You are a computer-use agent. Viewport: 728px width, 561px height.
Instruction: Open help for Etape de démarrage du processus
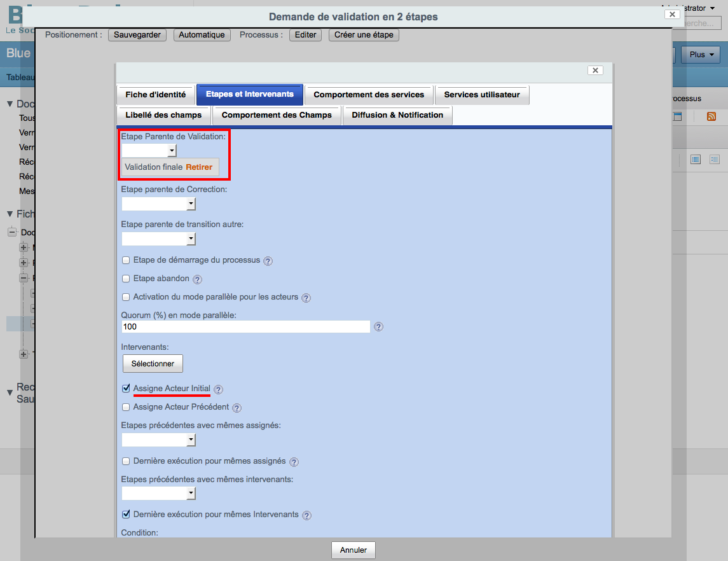click(x=268, y=261)
